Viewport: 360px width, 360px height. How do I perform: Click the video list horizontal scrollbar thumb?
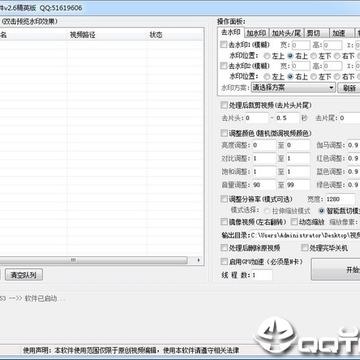pyautogui.click(x=93, y=260)
